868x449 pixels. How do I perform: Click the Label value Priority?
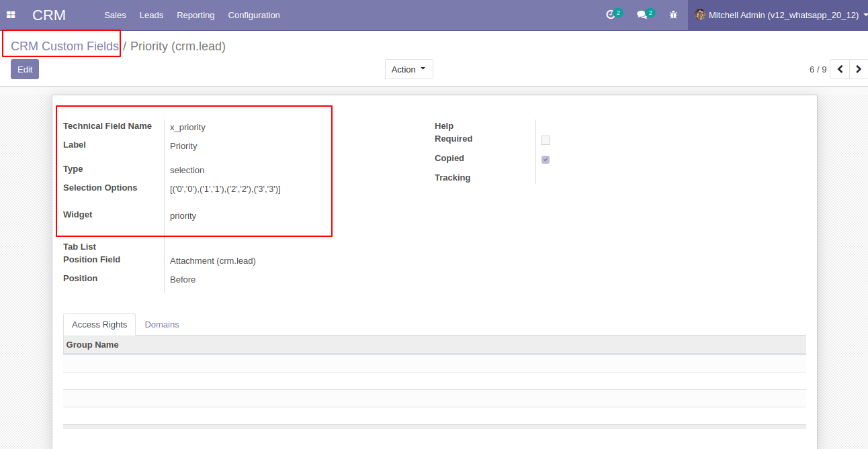point(183,146)
